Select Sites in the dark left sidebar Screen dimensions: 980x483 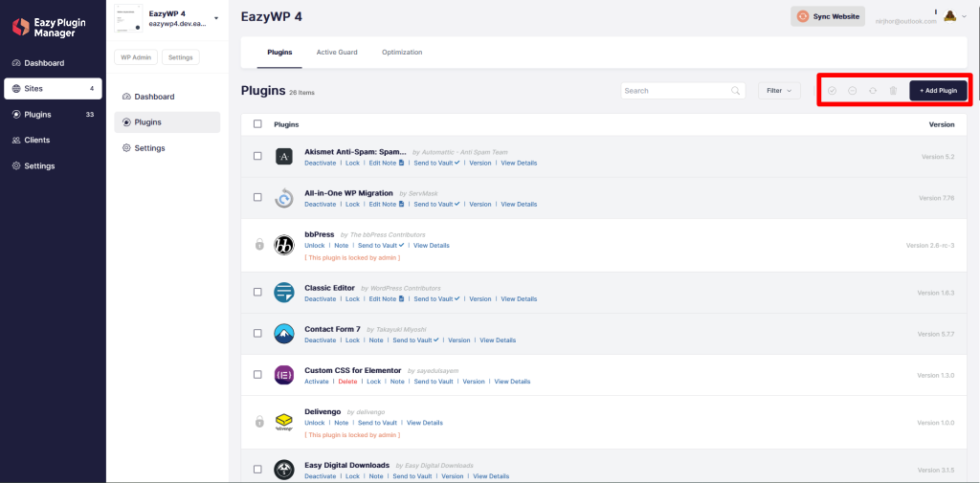click(54, 89)
